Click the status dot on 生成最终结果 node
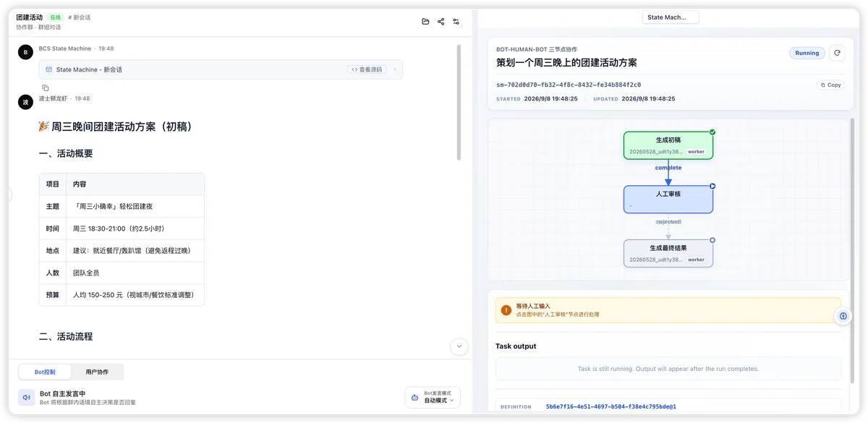Viewport: 868px width, 423px height. [712, 240]
